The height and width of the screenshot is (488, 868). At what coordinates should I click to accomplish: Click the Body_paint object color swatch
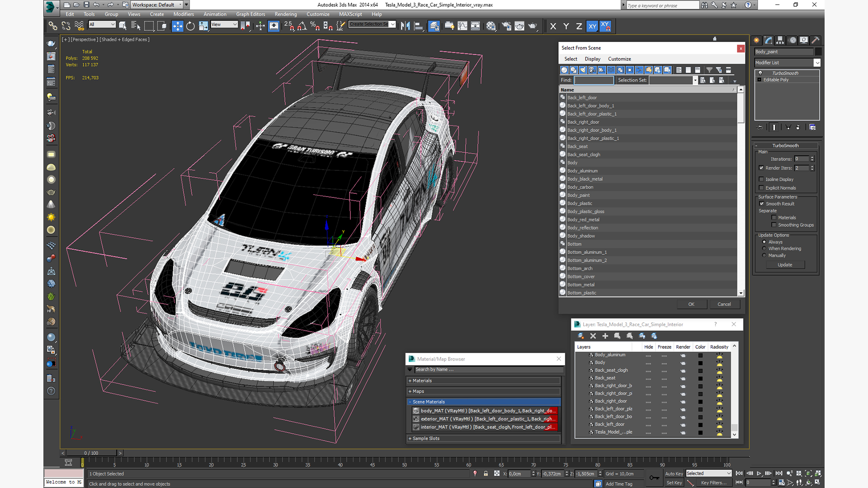coord(819,52)
